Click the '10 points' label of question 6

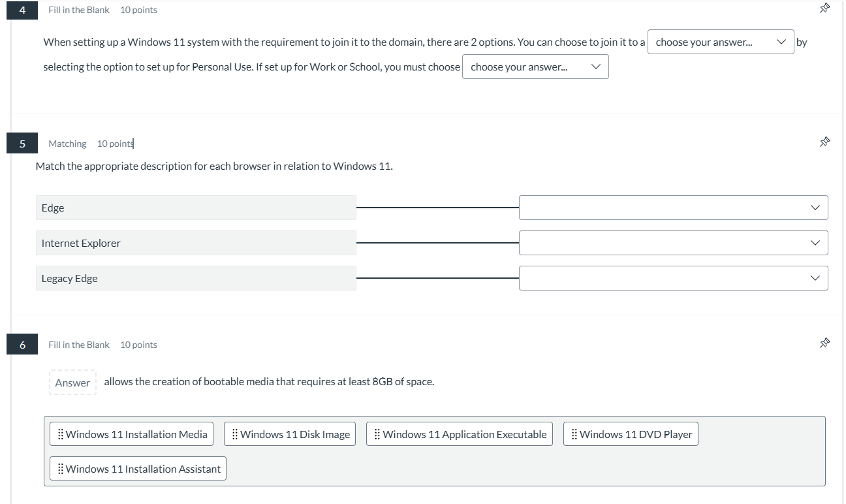pyautogui.click(x=138, y=345)
